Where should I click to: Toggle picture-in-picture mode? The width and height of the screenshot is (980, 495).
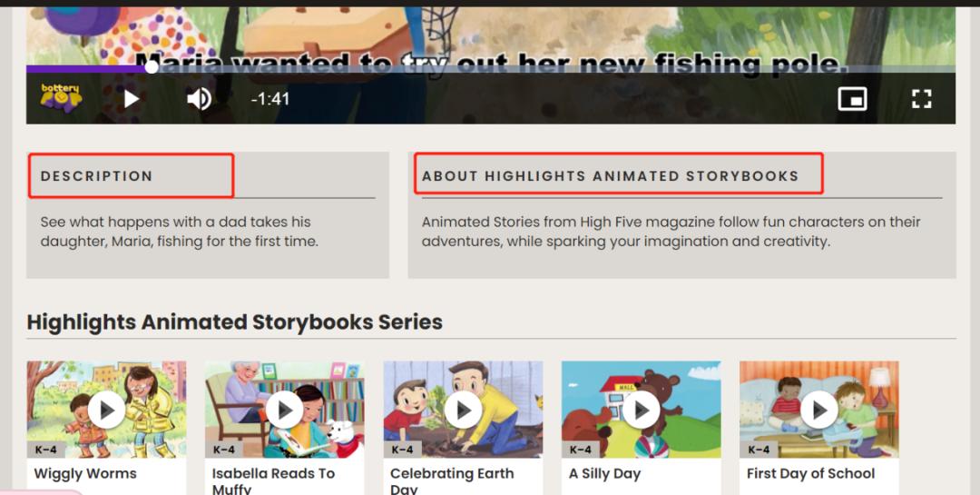(852, 98)
